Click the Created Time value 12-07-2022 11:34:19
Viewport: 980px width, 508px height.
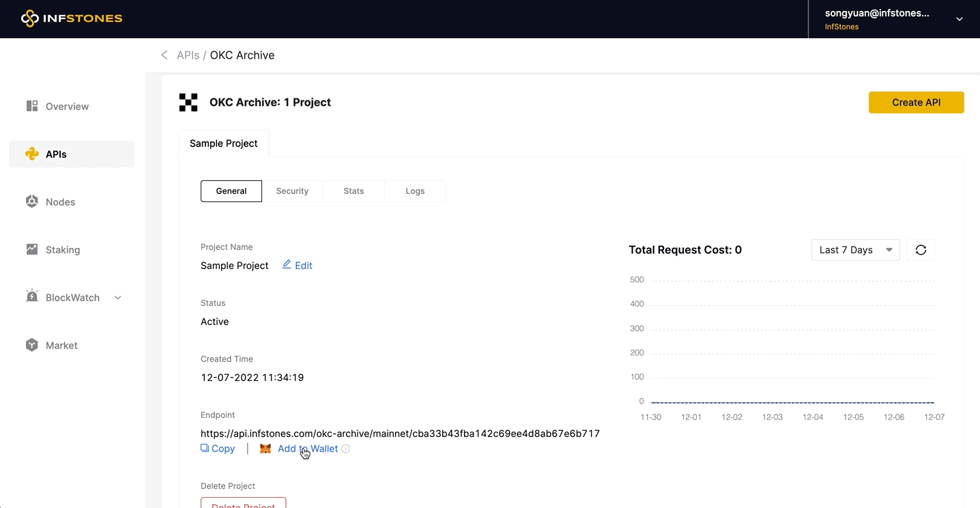[x=253, y=378]
